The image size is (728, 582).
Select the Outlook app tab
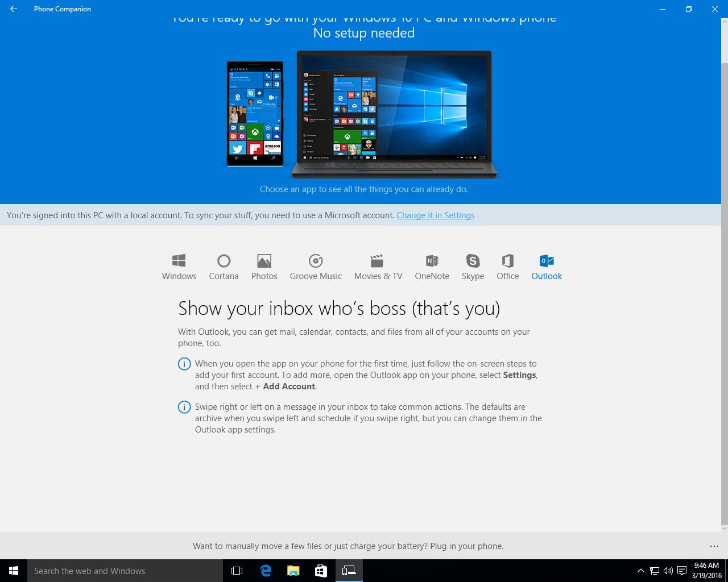point(546,267)
